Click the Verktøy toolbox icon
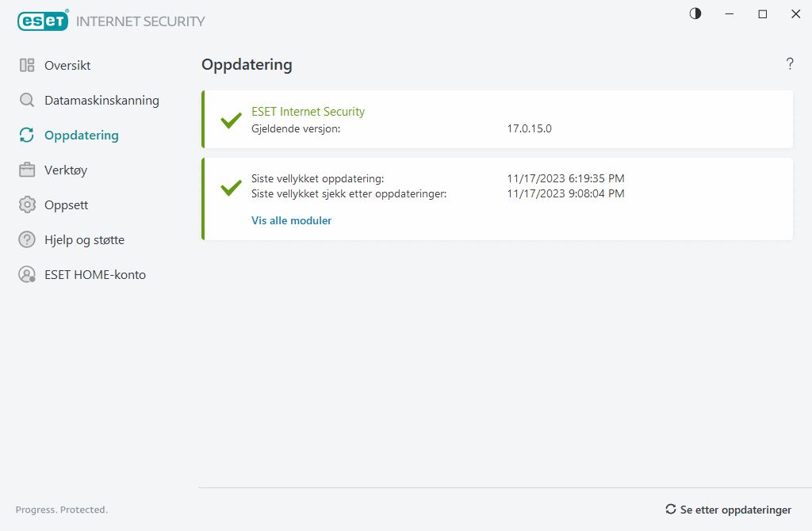The image size is (812, 531). pyautogui.click(x=27, y=170)
